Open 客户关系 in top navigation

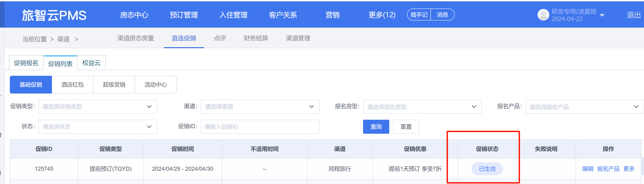coord(283,15)
